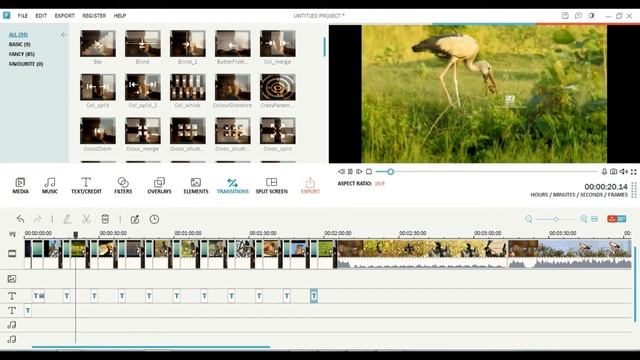This screenshot has height=360, width=640.
Task: Click the red-blue timeline mode toggle button
Action: 617,219
